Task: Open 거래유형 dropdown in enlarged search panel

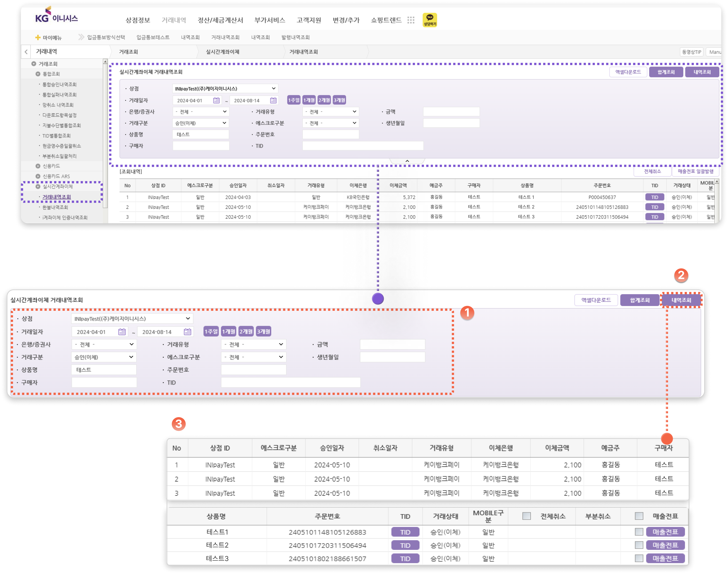Action: pos(254,344)
